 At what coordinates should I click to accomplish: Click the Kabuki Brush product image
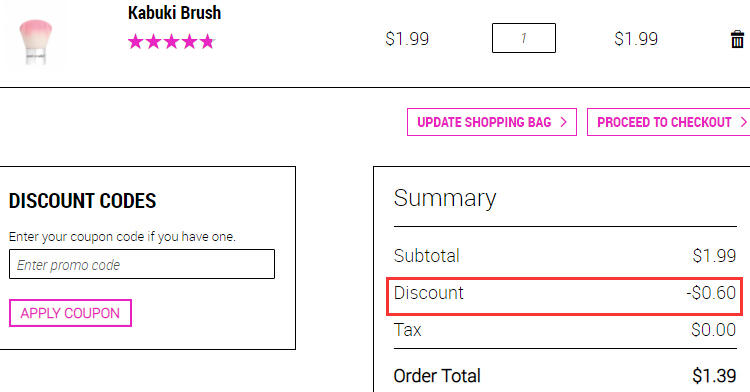click(x=36, y=42)
